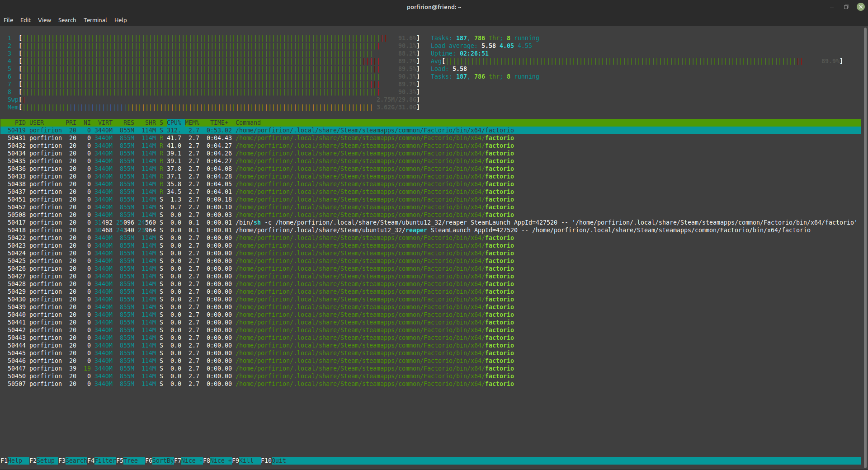The image size is (868, 470).
Task: Click F7 Nice - in the footer
Action: pyautogui.click(x=188, y=461)
